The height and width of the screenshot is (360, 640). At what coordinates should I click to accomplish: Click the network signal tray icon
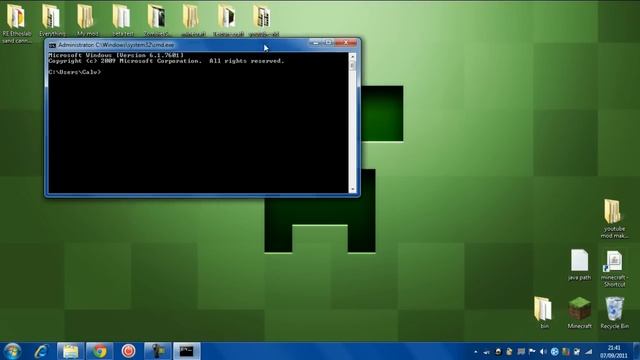588,351
